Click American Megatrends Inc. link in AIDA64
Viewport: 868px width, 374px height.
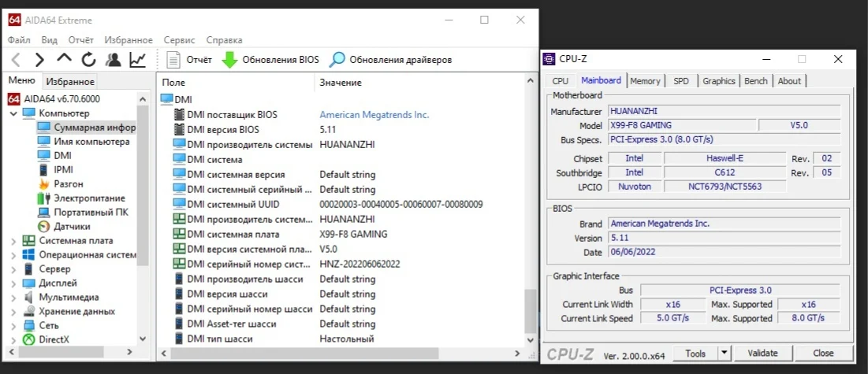[x=374, y=115]
